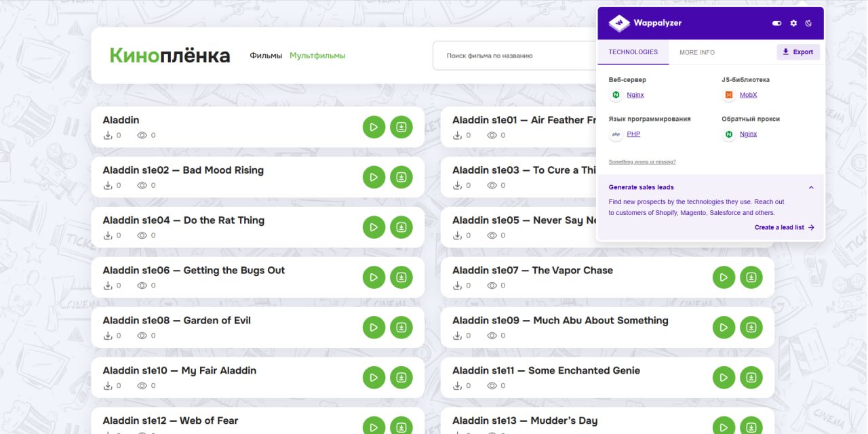Click download count icon under Aladdin s1e09
The height and width of the screenshot is (434, 868).
click(458, 336)
